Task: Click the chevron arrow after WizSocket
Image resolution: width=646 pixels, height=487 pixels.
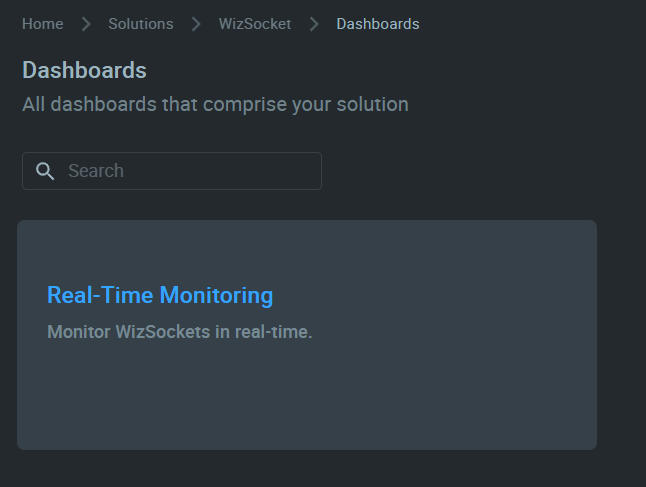Action: pyautogui.click(x=314, y=24)
